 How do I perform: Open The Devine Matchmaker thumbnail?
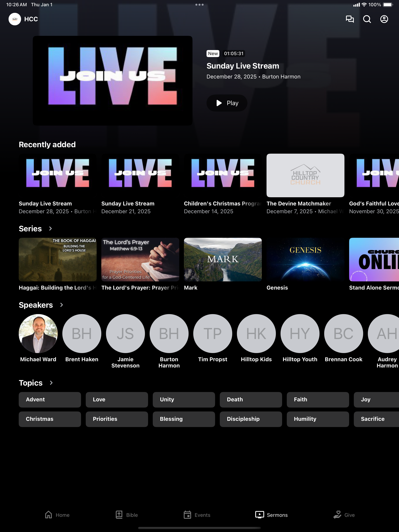click(x=305, y=175)
